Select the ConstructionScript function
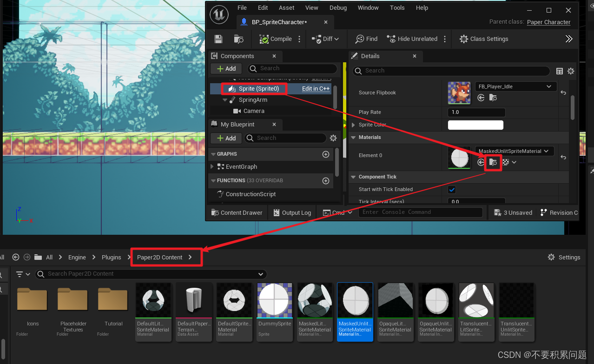 [251, 194]
